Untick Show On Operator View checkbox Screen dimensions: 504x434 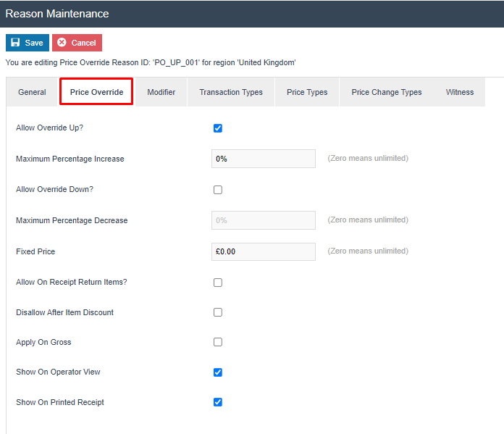click(218, 372)
